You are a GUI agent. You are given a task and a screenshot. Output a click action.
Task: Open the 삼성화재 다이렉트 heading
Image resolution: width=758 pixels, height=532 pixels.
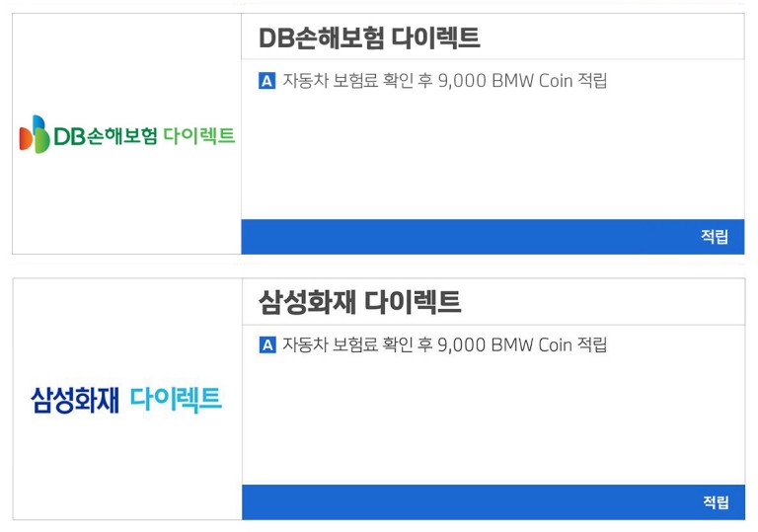(x=360, y=302)
